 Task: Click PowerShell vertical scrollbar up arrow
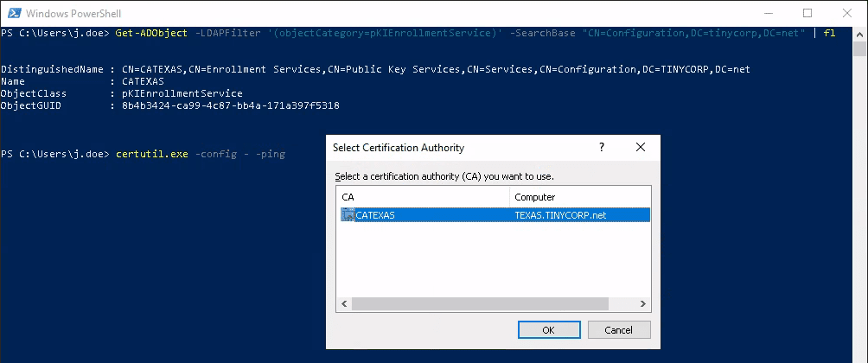pyautogui.click(x=861, y=33)
